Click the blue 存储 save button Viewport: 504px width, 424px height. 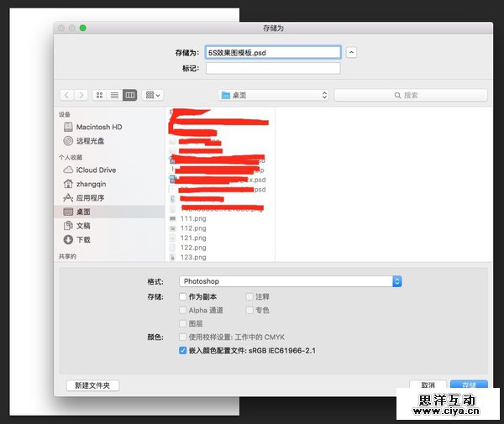(469, 385)
